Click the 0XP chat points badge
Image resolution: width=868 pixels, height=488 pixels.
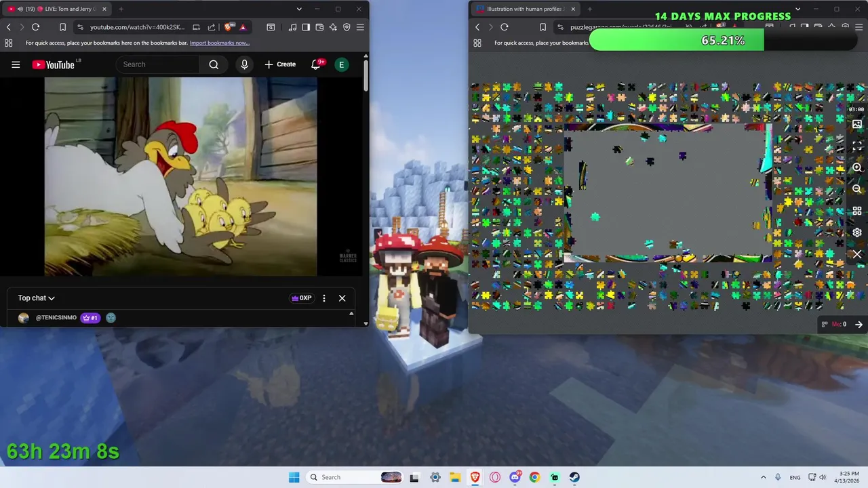[302, 298]
